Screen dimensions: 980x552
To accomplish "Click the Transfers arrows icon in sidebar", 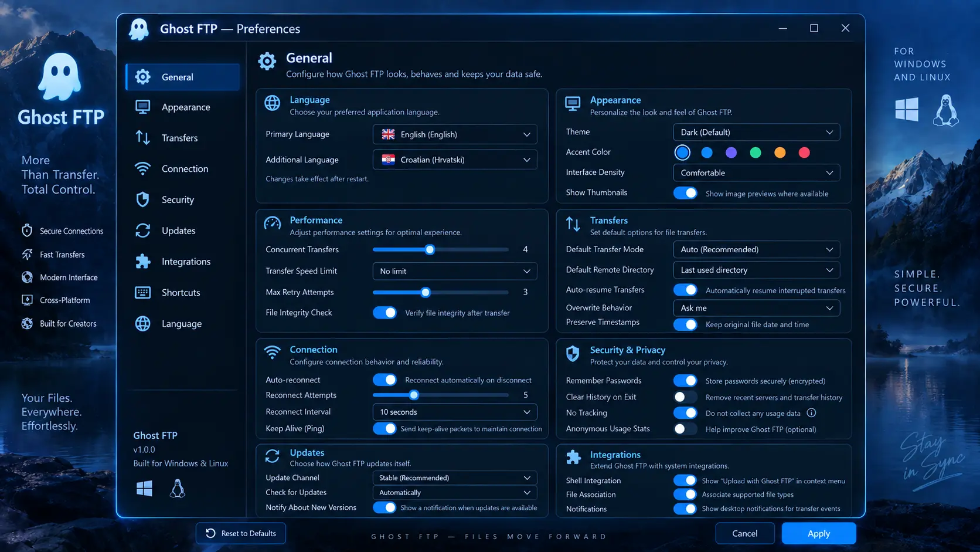I will 142,138.
